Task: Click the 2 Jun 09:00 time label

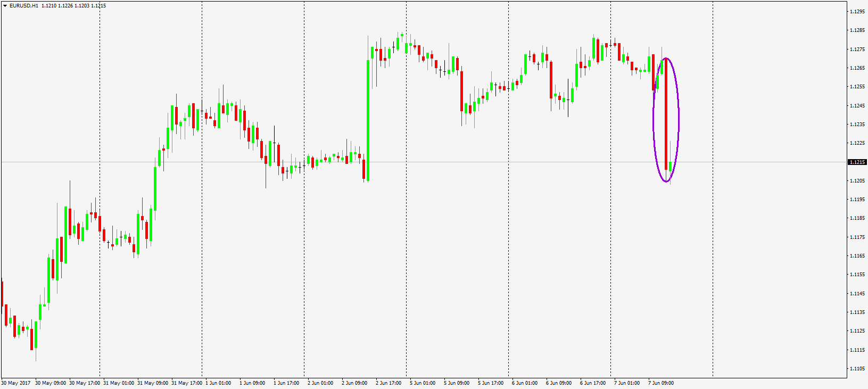Action: coord(354,383)
